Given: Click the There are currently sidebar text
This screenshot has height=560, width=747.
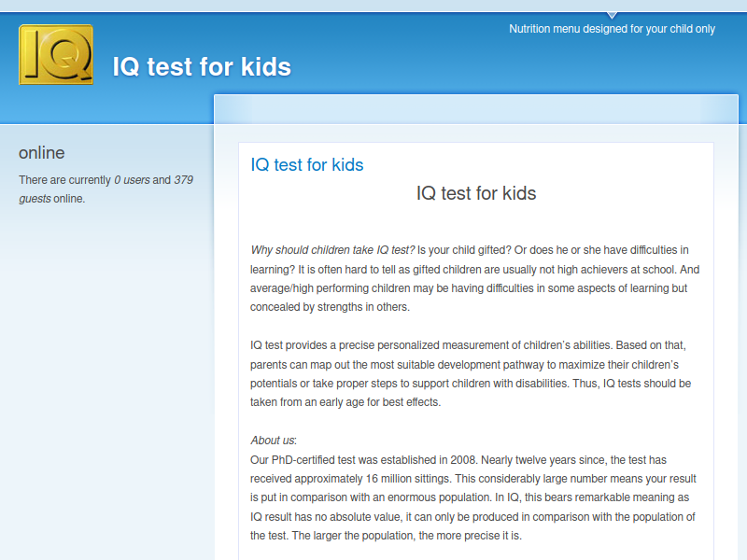Looking at the screenshot, I should 64,180.
